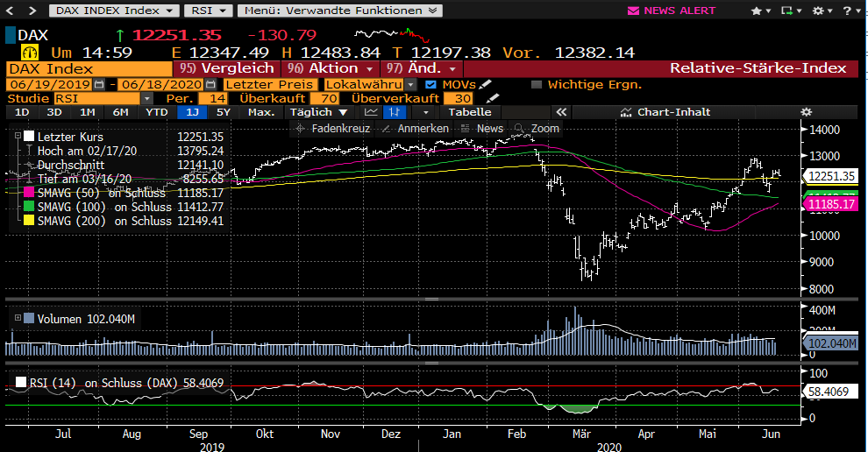868x452 pixels.
Task: Open the NEWS ALERT envelope
Action: (x=633, y=11)
